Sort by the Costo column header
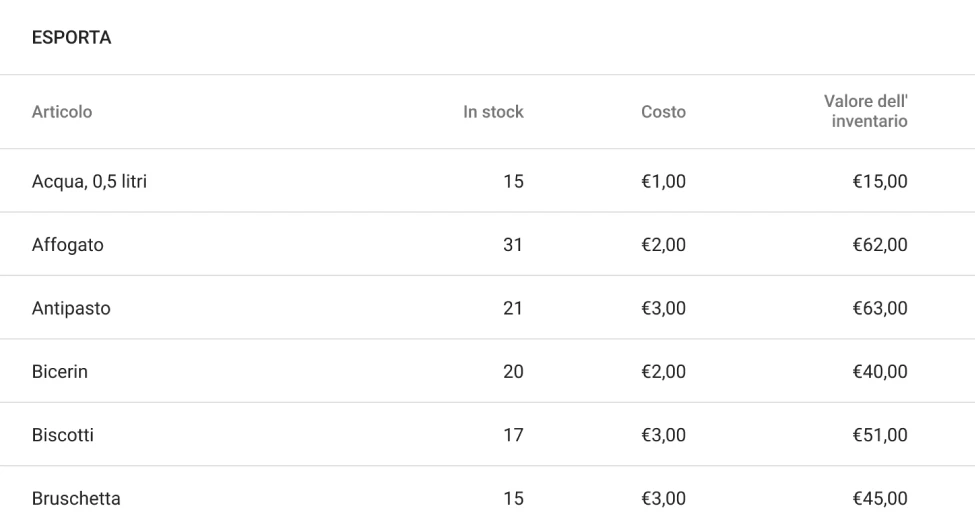This screenshot has width=975, height=525. point(663,112)
